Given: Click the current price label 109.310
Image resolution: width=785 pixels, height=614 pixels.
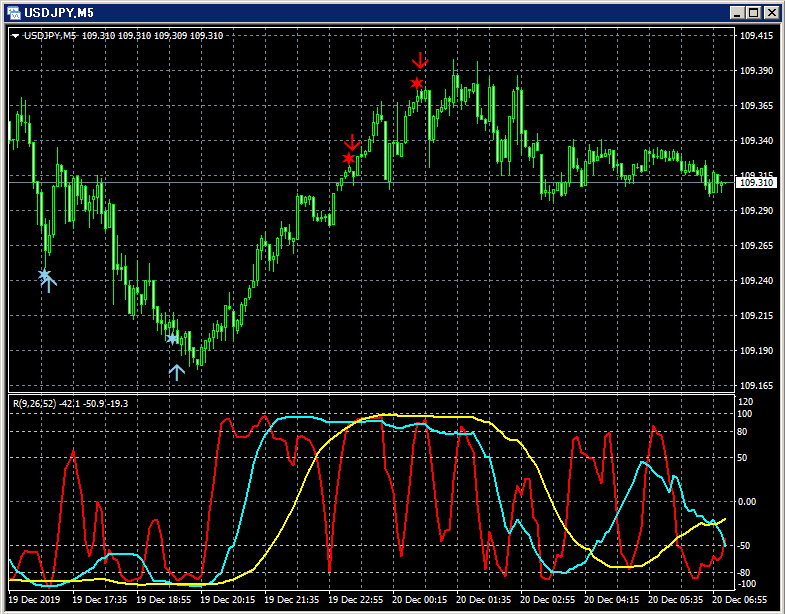Looking at the screenshot, I should coord(756,183).
